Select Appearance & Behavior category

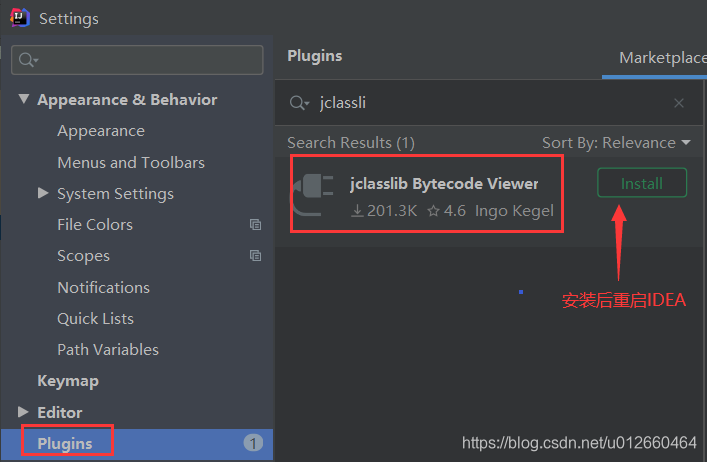coord(127,100)
